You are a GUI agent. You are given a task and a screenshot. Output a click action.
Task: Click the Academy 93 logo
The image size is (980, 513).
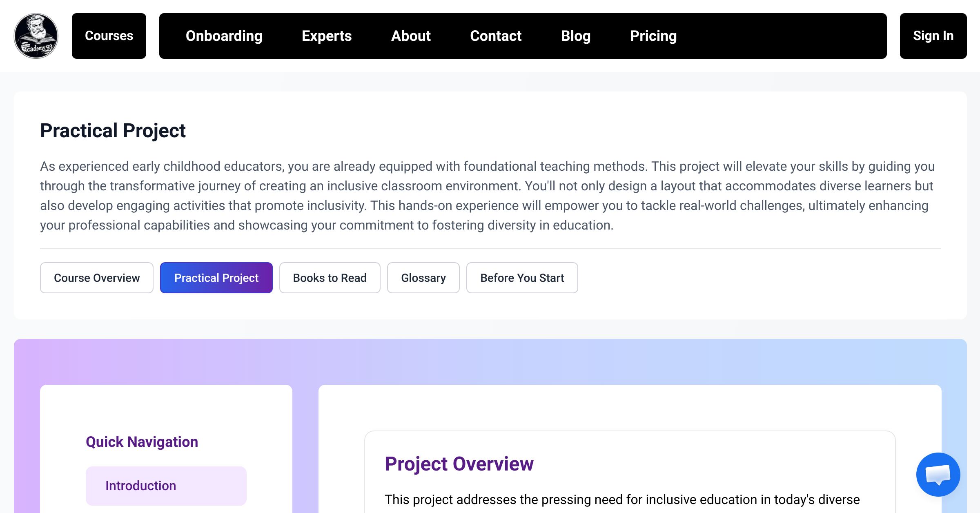point(36,36)
